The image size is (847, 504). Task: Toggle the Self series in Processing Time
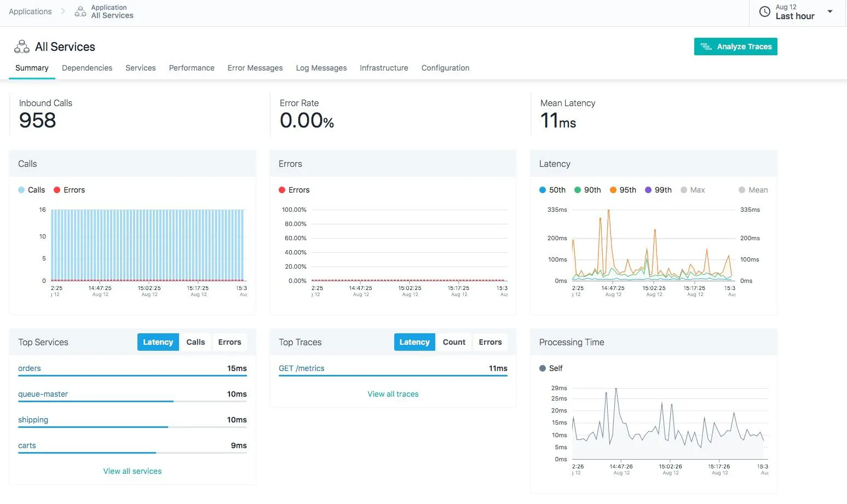click(x=551, y=368)
